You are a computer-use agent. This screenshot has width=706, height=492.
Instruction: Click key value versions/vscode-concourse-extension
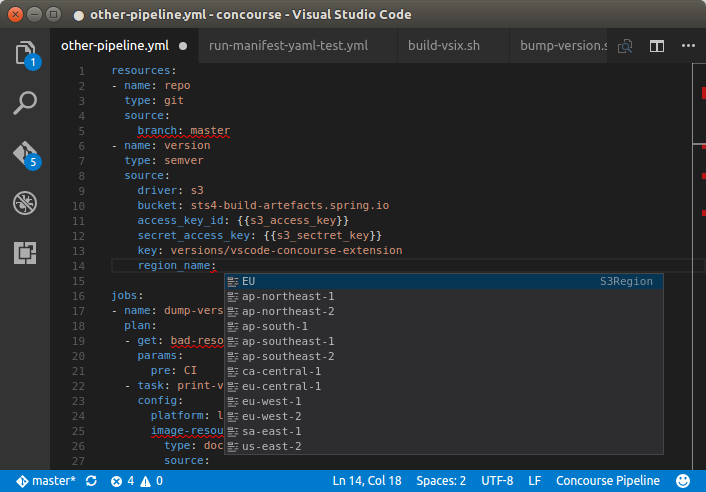pyautogui.click(x=286, y=250)
